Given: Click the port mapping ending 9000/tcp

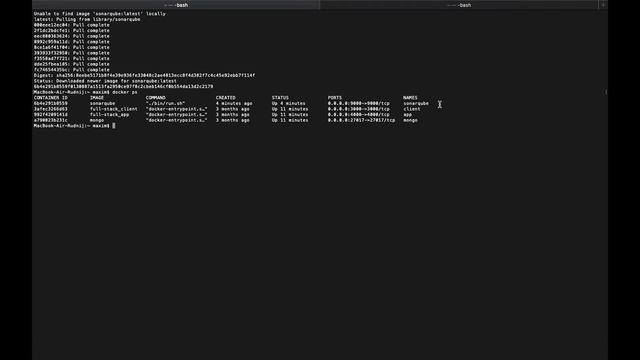Looking at the screenshot, I should pyautogui.click(x=358, y=104).
